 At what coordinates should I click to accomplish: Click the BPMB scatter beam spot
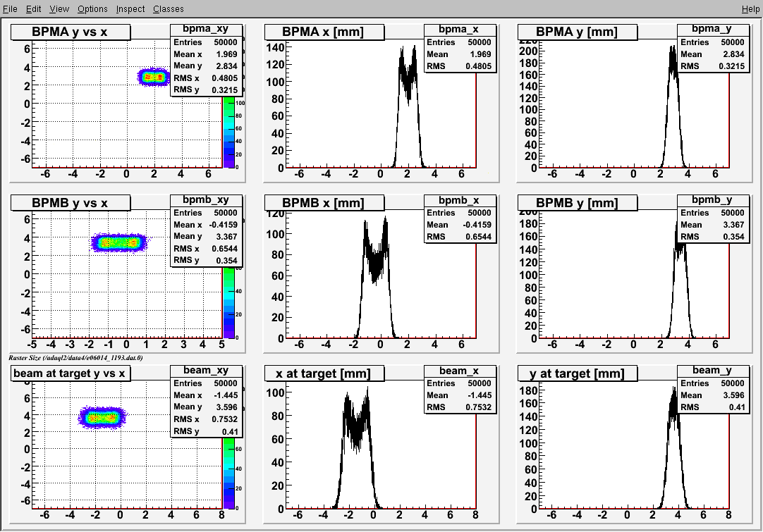(x=118, y=242)
